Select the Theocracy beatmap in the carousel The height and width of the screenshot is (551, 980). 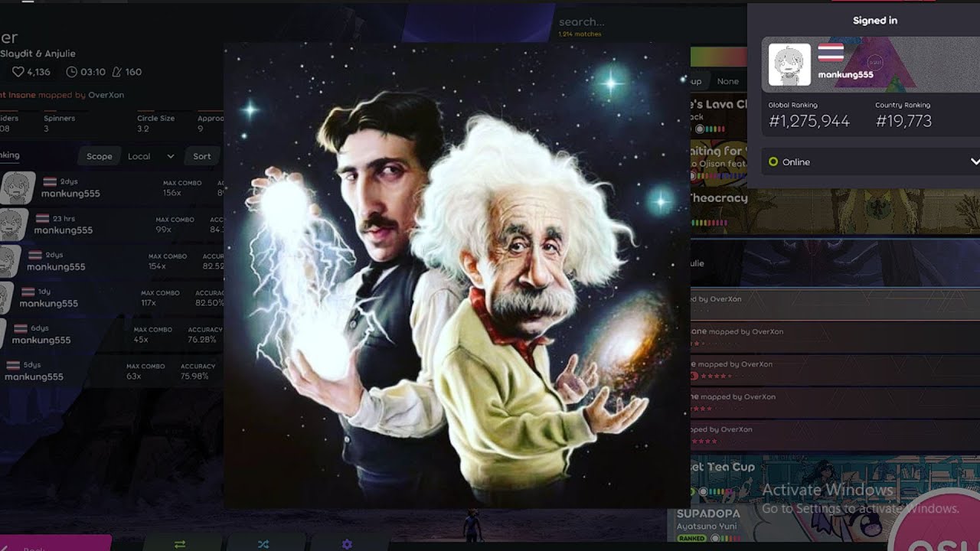coord(835,210)
